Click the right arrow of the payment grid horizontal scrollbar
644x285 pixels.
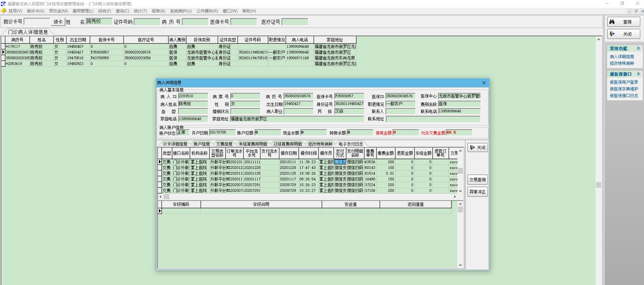tap(455, 197)
